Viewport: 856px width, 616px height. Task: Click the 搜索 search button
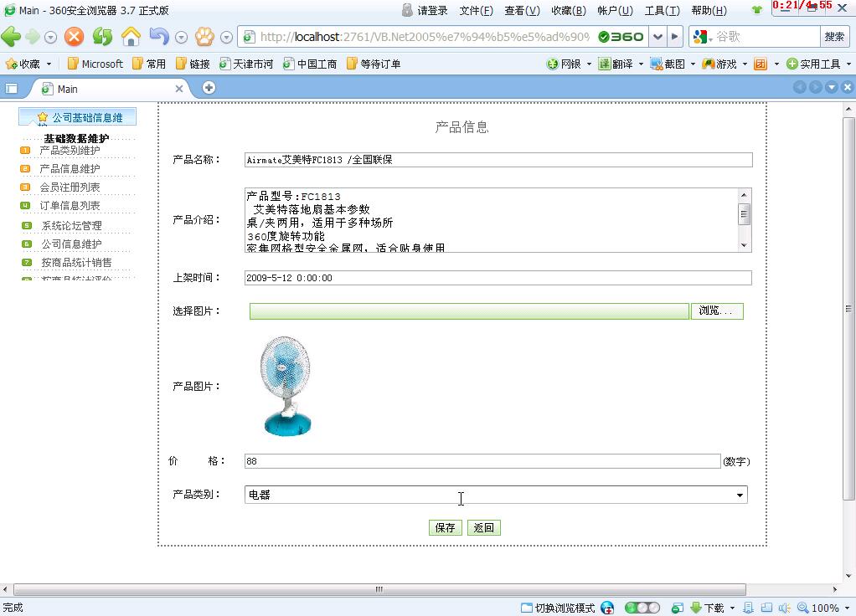pos(835,37)
